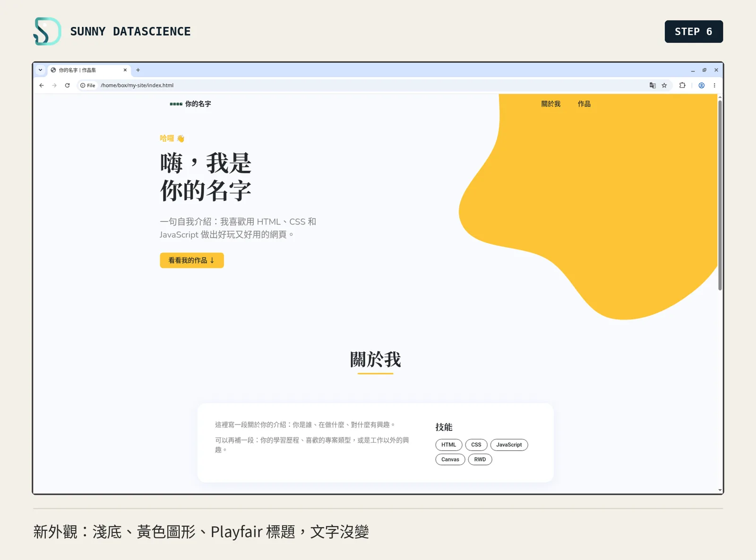This screenshot has width=756, height=560.
Task: Click the File site info icon
Action: pyautogui.click(x=88, y=86)
